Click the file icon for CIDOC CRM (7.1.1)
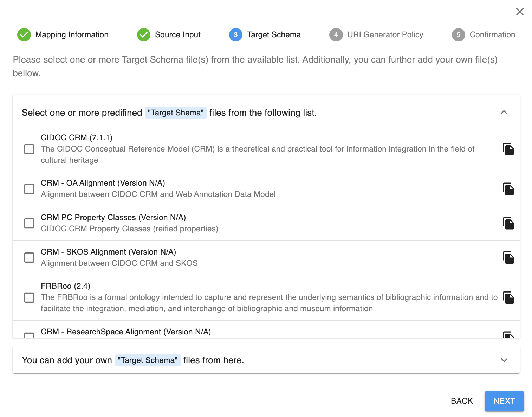 coord(508,149)
